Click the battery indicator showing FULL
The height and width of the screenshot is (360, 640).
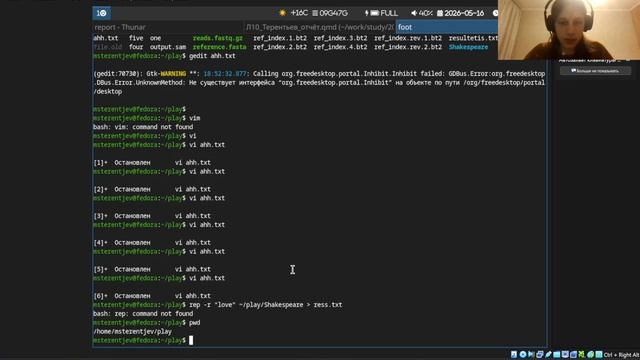pos(381,13)
